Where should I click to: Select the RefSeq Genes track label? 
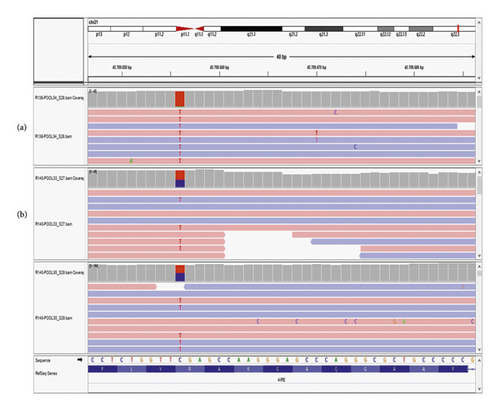(x=46, y=373)
